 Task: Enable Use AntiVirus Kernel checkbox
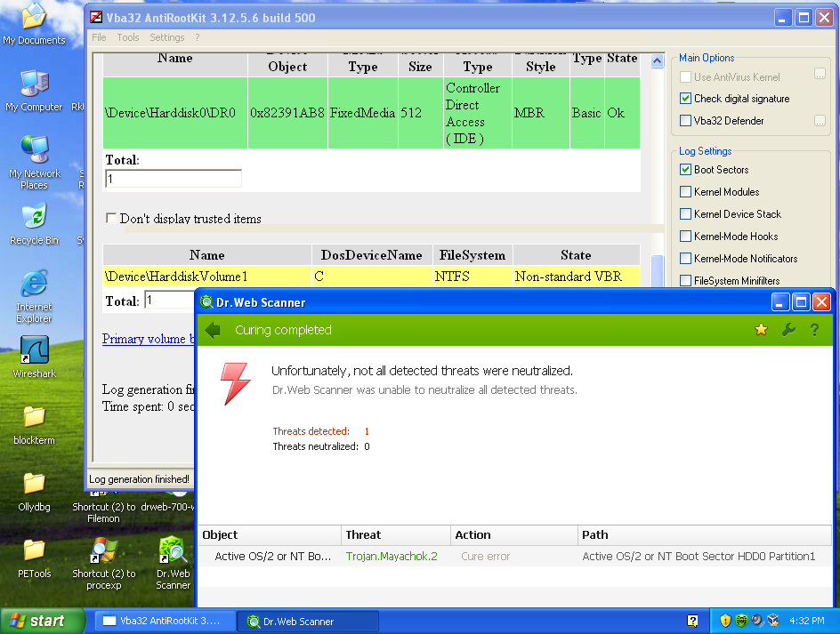pos(685,77)
